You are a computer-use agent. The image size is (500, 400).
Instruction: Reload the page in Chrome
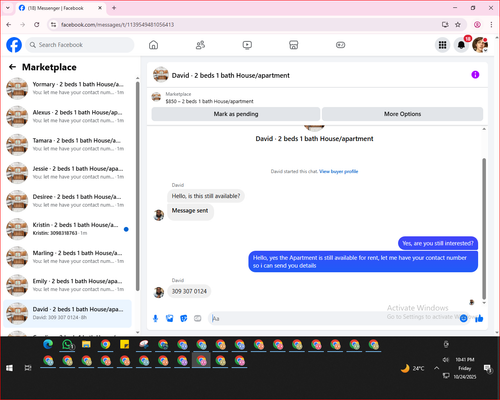37,24
